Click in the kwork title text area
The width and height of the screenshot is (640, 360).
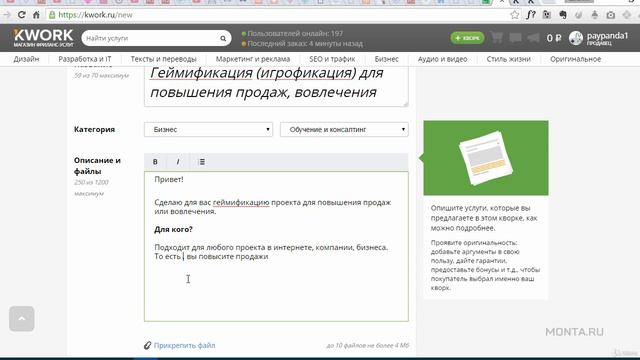pos(276,87)
